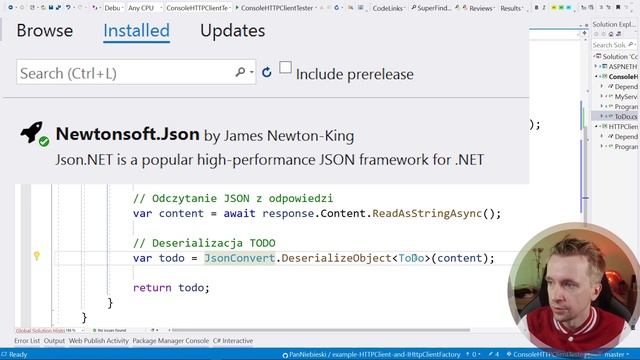This screenshot has height=360, width=640.
Task: Collapse the ConsoleH project node
Action: [x=596, y=76]
